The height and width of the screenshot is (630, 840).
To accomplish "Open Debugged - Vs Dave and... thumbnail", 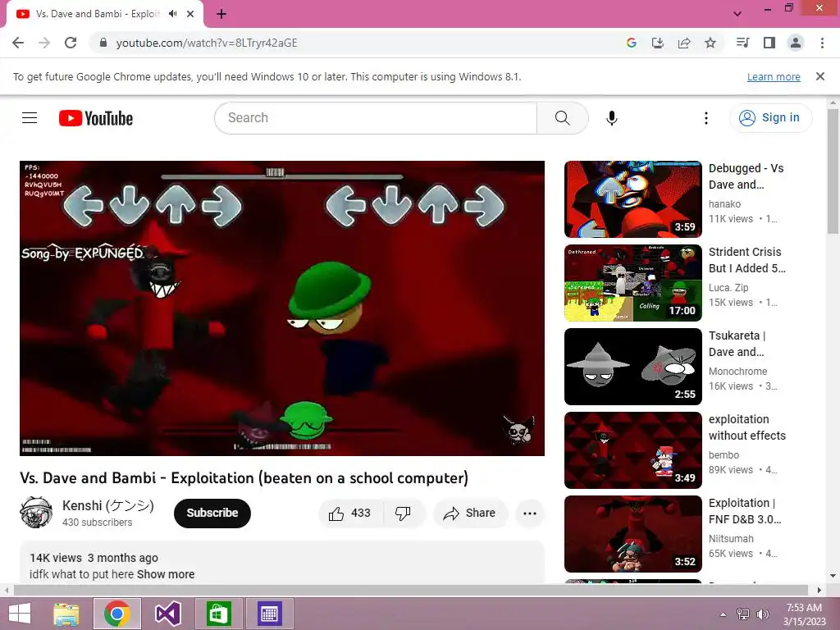I will (632, 199).
